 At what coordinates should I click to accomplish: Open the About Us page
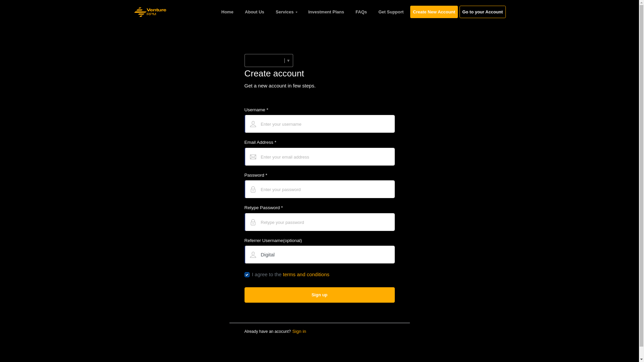[x=255, y=12]
